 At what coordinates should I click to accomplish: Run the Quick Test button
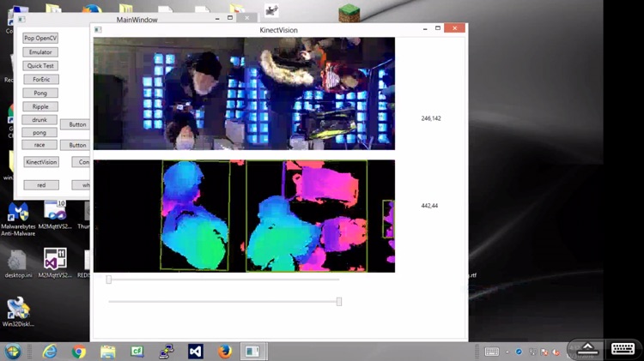tap(40, 66)
